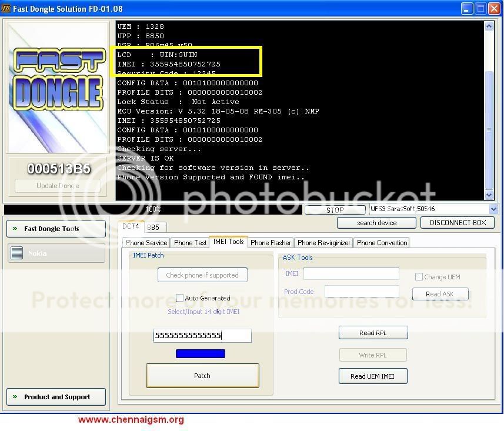Open the Phone Convertion tab
This screenshot has width=504, height=431.
(x=382, y=243)
